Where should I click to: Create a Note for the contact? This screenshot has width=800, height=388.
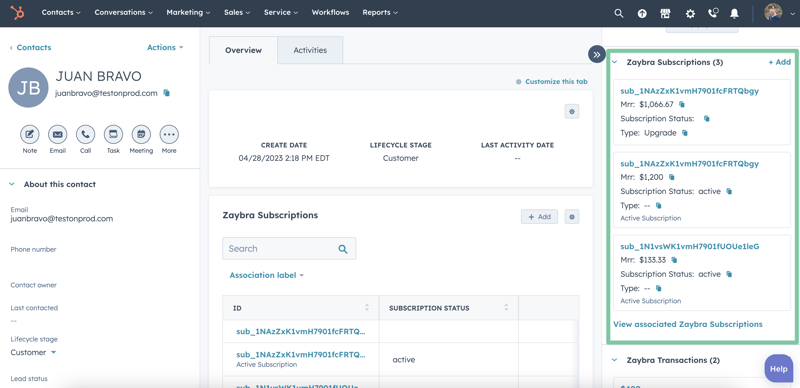[x=30, y=134]
